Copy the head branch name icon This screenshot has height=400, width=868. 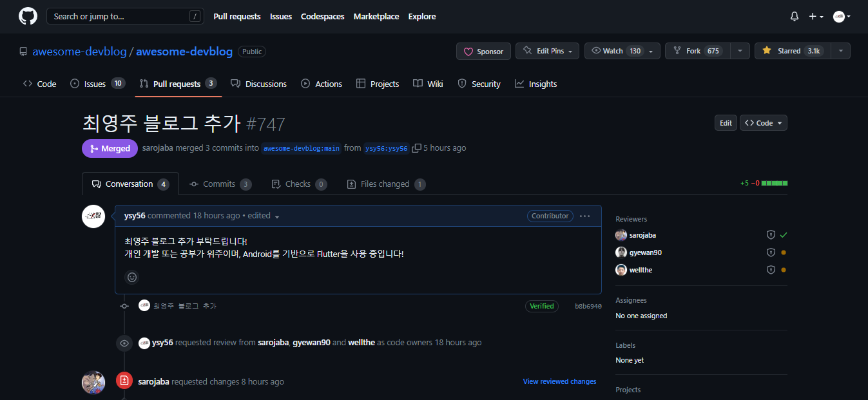click(x=416, y=148)
